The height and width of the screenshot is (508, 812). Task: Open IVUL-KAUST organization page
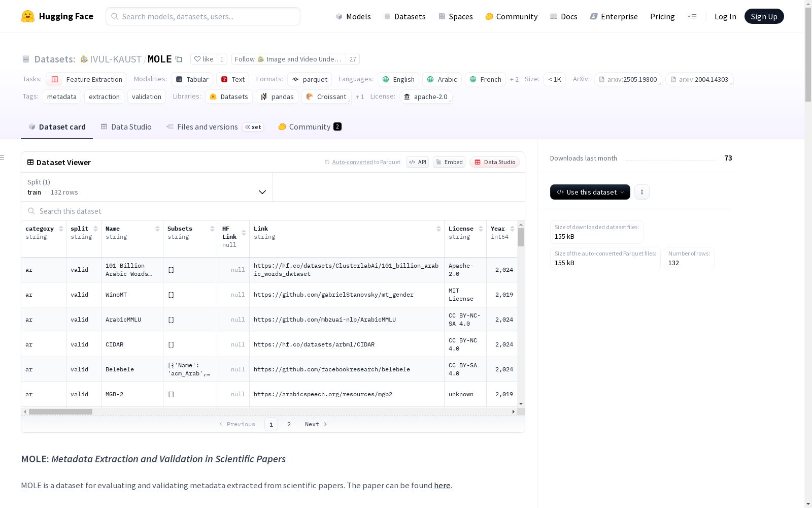pyautogui.click(x=116, y=59)
